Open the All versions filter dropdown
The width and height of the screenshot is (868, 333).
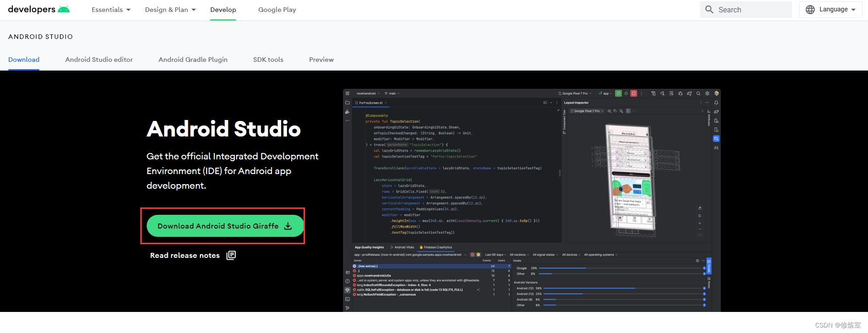coord(520,255)
